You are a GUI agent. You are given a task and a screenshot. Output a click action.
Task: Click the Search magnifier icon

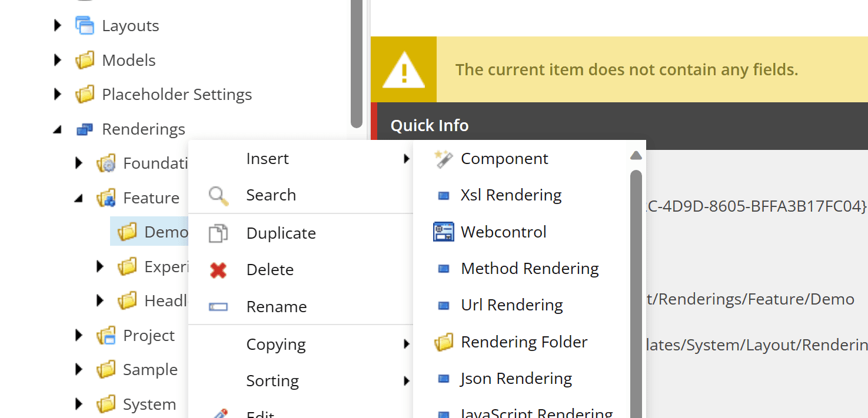(218, 195)
